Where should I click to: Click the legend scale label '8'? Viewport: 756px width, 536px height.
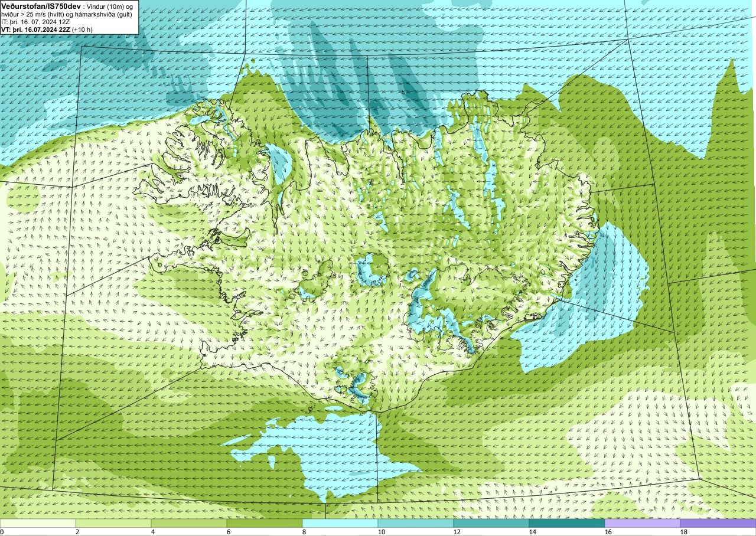coord(304,532)
